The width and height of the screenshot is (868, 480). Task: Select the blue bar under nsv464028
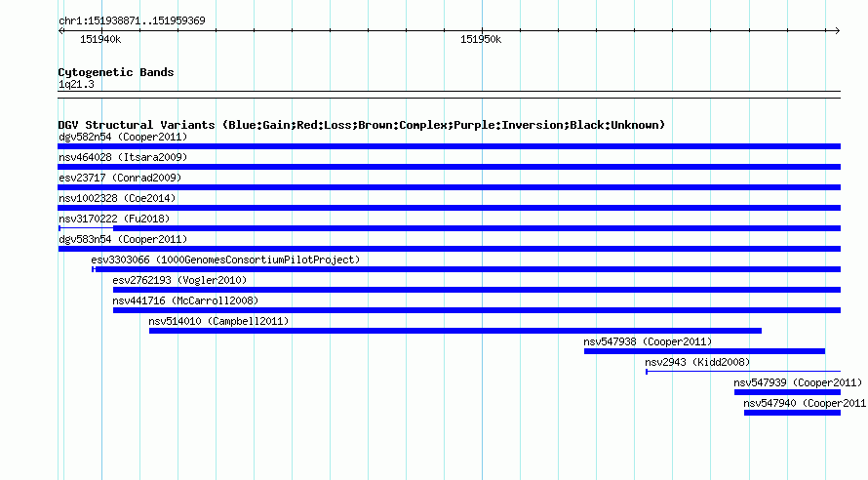(449, 167)
